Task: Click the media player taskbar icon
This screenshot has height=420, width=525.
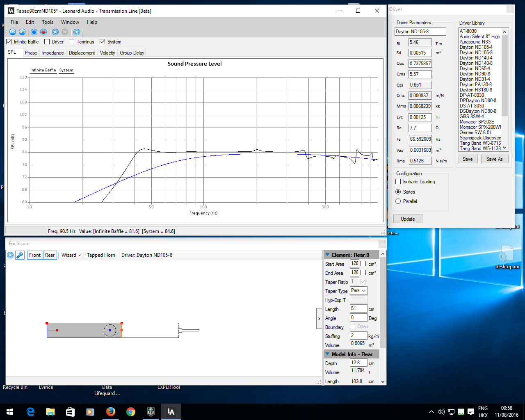Action: click(91, 412)
